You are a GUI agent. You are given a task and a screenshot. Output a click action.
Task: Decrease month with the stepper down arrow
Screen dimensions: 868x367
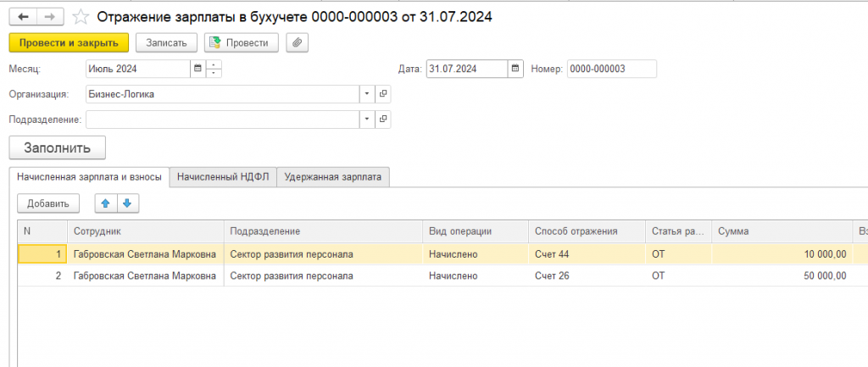click(214, 74)
